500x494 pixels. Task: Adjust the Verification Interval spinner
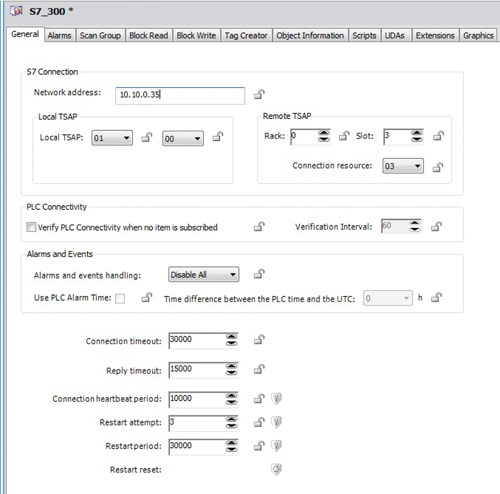(415, 226)
